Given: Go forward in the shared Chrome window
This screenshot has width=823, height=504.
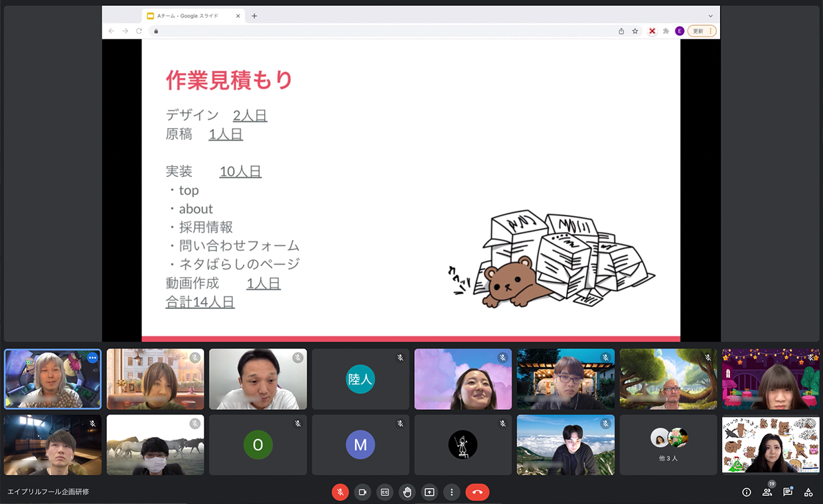Looking at the screenshot, I should point(125,31).
